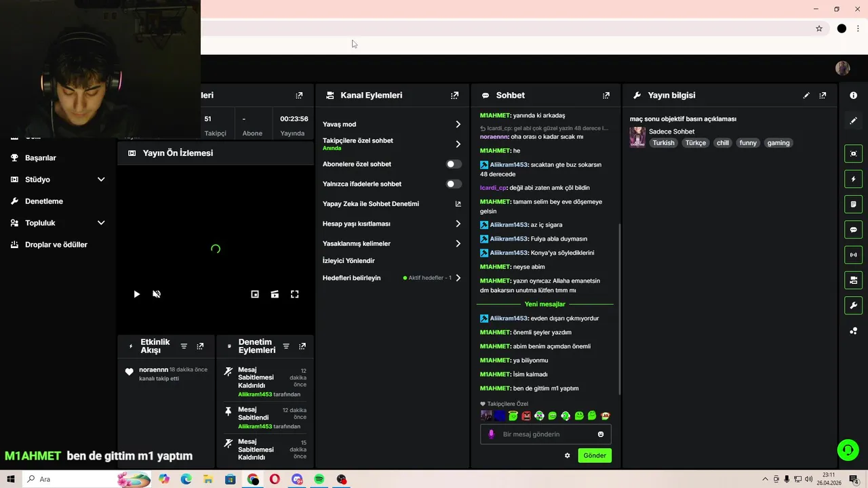The height and width of the screenshot is (488, 868).
Task: Click the Sadece Sohbet category thumbnail
Action: 637,137
